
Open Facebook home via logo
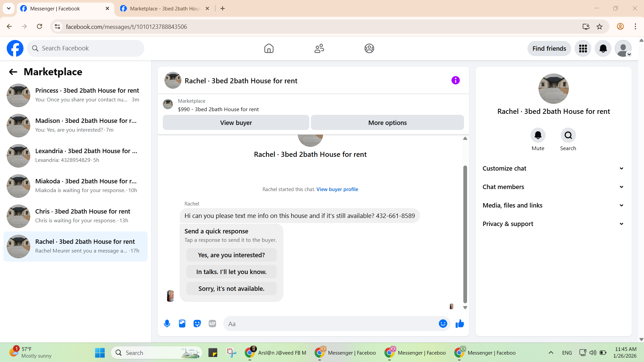15,48
